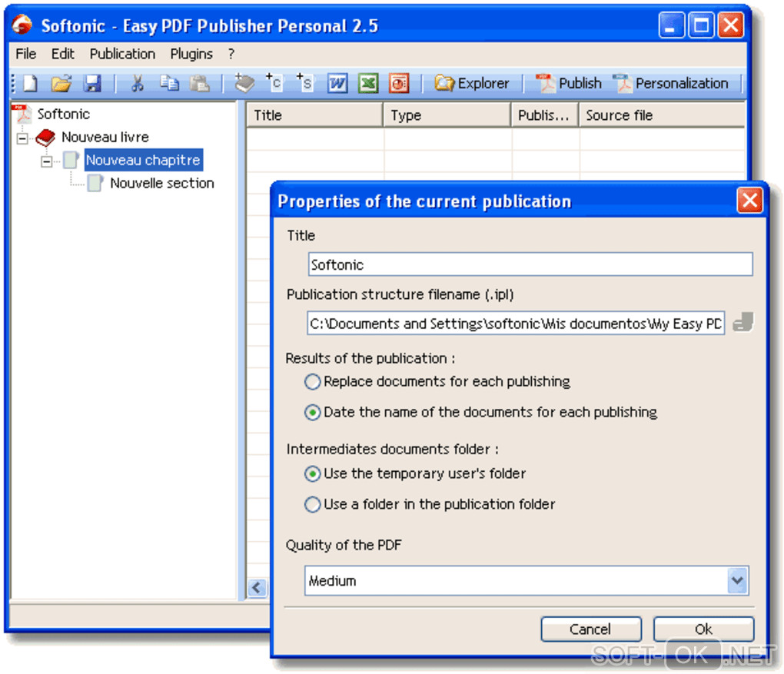Collapse the Nouveau livre tree node
The width and height of the screenshot is (784, 674).
[22, 138]
